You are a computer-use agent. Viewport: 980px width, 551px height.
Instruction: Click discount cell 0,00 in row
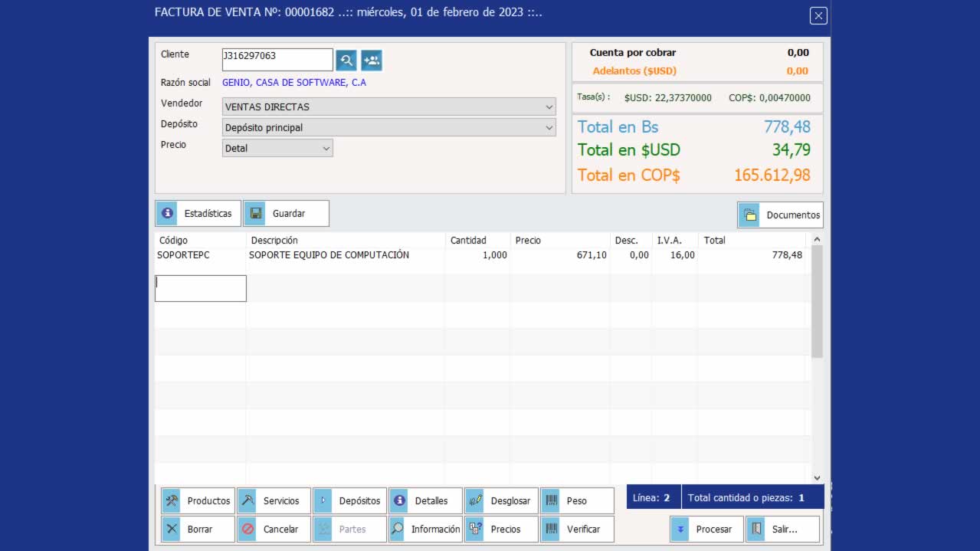pyautogui.click(x=639, y=255)
